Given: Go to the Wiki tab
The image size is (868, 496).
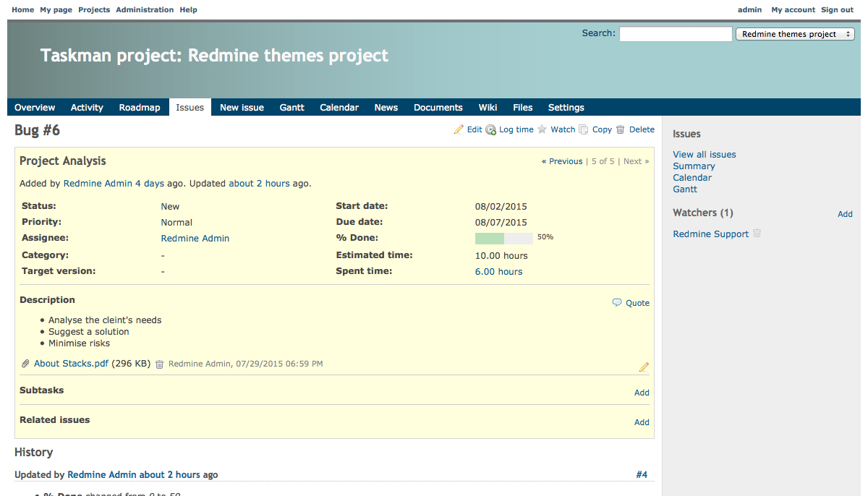Looking at the screenshot, I should [x=488, y=107].
